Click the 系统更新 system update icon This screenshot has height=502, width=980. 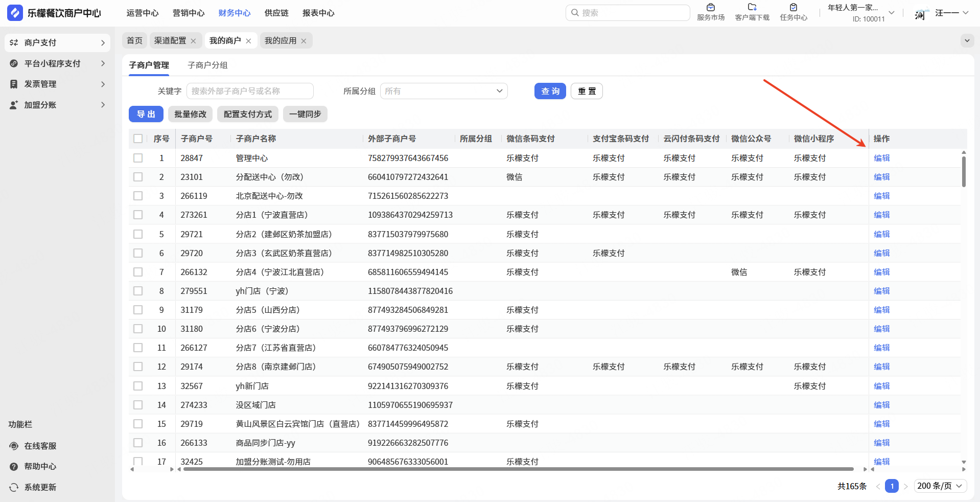click(14, 487)
